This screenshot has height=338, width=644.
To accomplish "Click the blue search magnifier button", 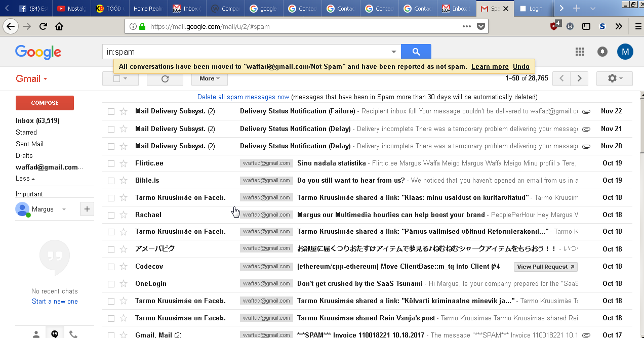I will click(x=416, y=52).
